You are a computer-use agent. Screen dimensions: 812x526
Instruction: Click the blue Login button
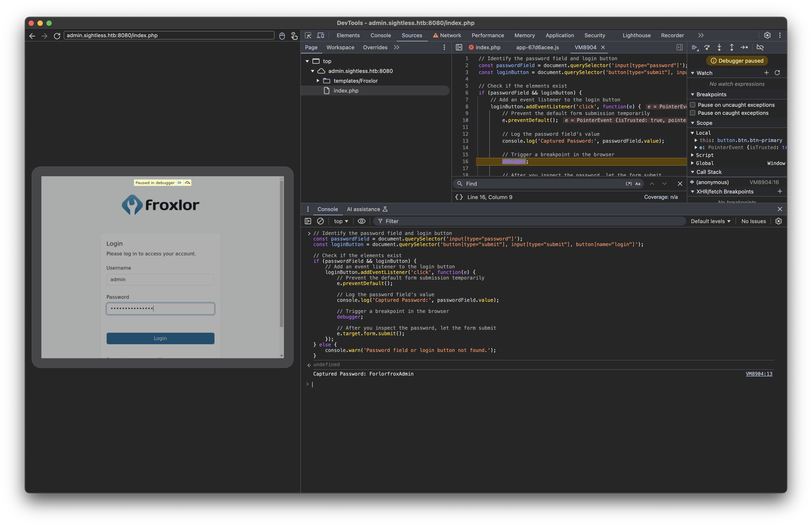coord(160,338)
